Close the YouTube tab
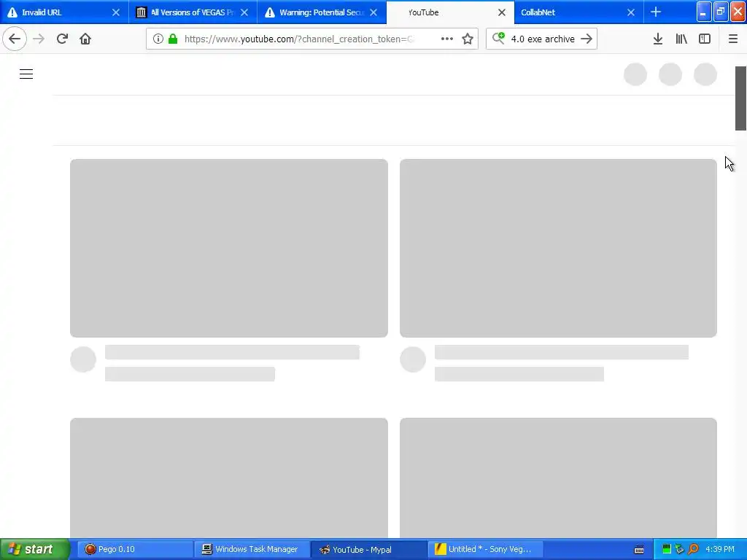747x560 pixels. (502, 12)
